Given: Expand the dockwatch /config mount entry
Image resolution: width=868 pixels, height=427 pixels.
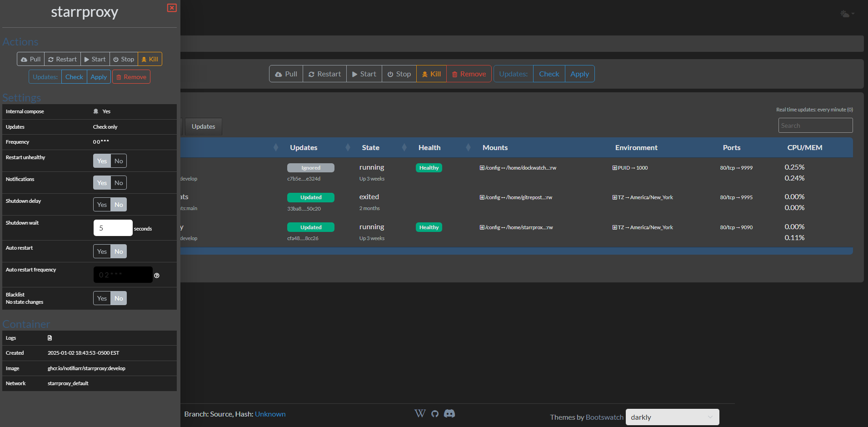Looking at the screenshot, I should (x=482, y=168).
